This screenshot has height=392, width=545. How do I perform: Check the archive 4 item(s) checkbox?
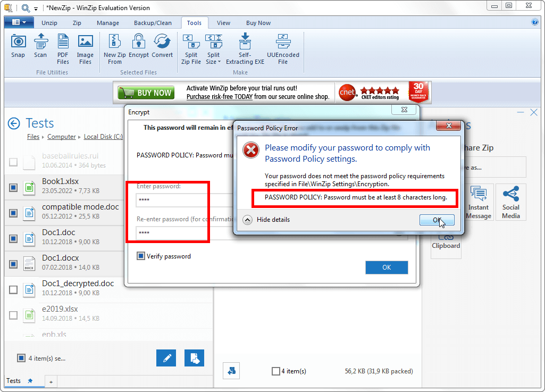point(275,371)
